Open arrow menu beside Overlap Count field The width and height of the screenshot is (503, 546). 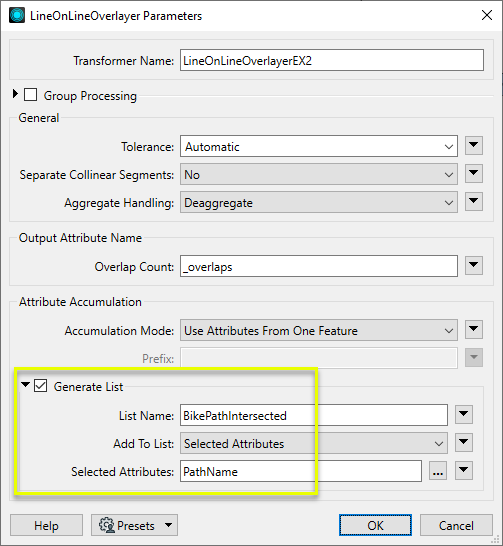tap(474, 265)
